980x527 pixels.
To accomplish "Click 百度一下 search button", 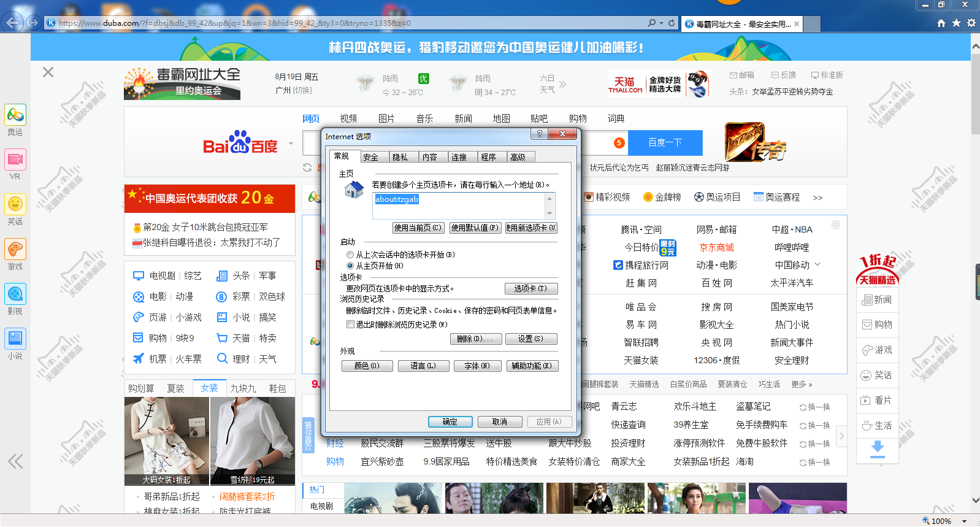I will [665, 142].
